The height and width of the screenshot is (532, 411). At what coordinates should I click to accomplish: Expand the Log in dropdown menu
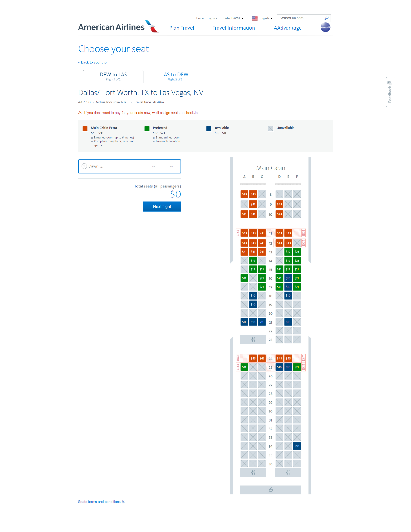click(212, 18)
